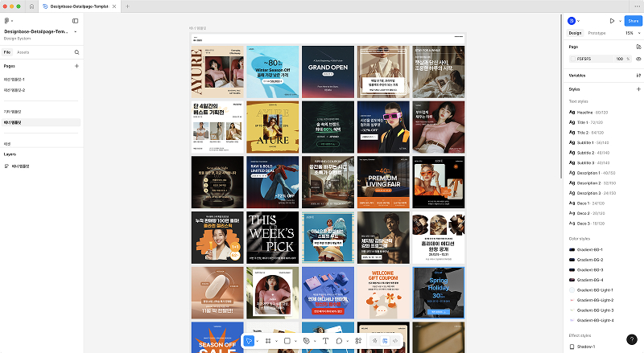Open a new tab with plus icon
The image size is (644, 353).
[x=127, y=6]
